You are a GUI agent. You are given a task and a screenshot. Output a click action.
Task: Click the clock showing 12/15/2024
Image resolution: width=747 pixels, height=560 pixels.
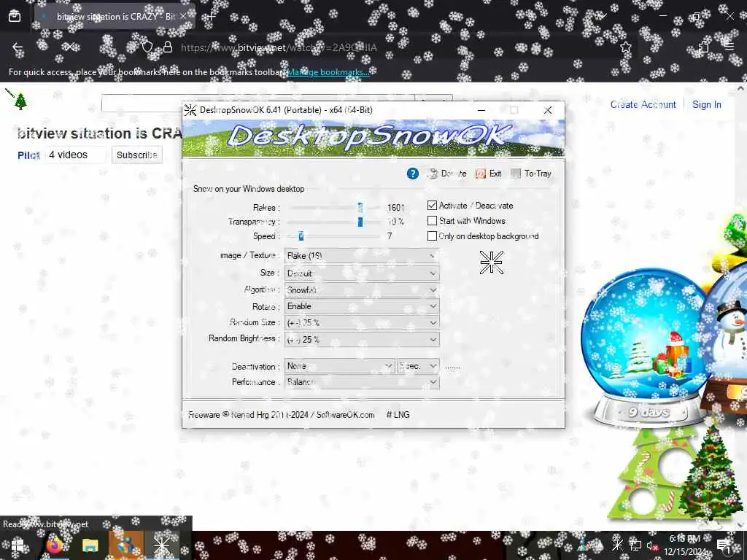685,545
